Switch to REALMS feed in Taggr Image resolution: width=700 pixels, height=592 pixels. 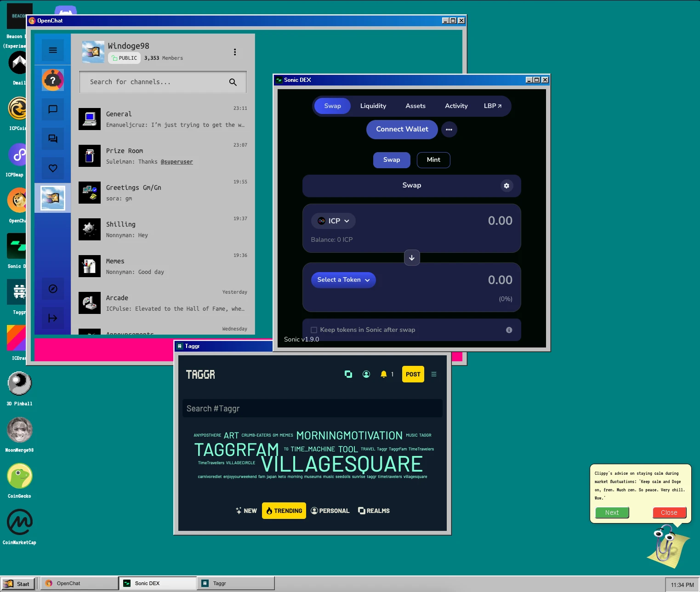(x=374, y=511)
